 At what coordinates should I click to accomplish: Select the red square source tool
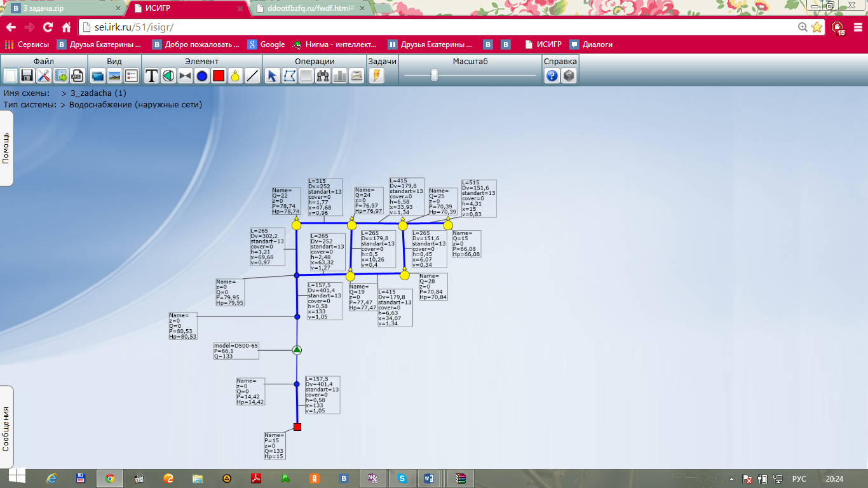pyautogui.click(x=219, y=76)
